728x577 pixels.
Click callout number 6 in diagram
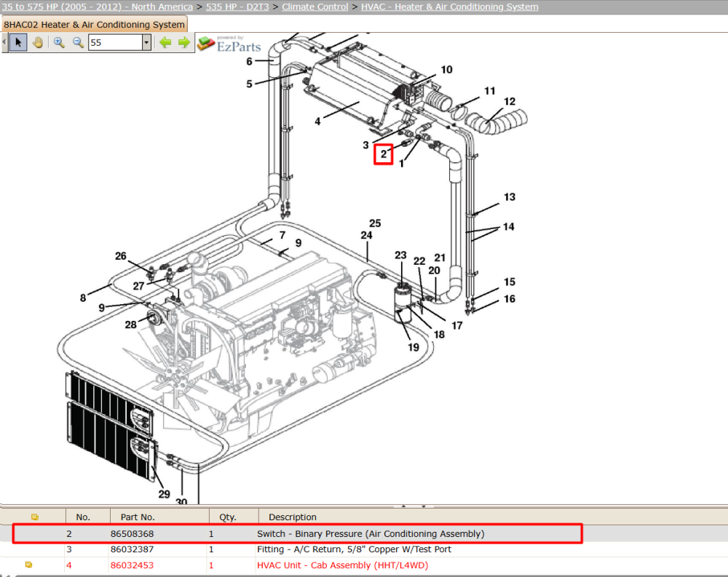[249, 61]
